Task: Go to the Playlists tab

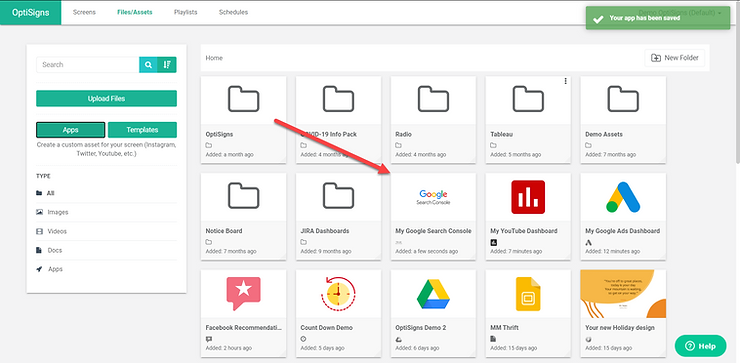Action: [185, 12]
